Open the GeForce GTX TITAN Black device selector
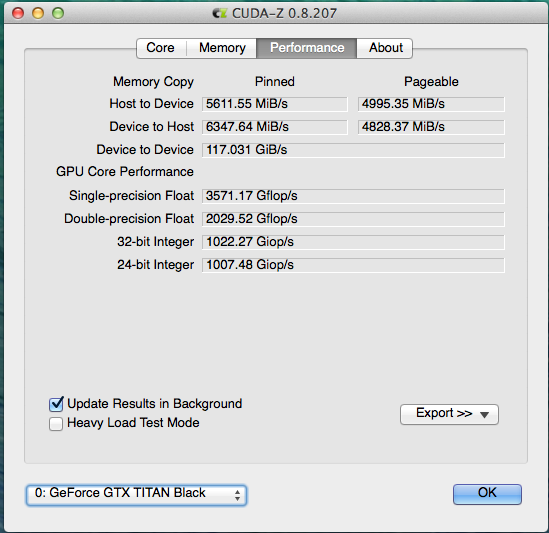 [x=137, y=494]
